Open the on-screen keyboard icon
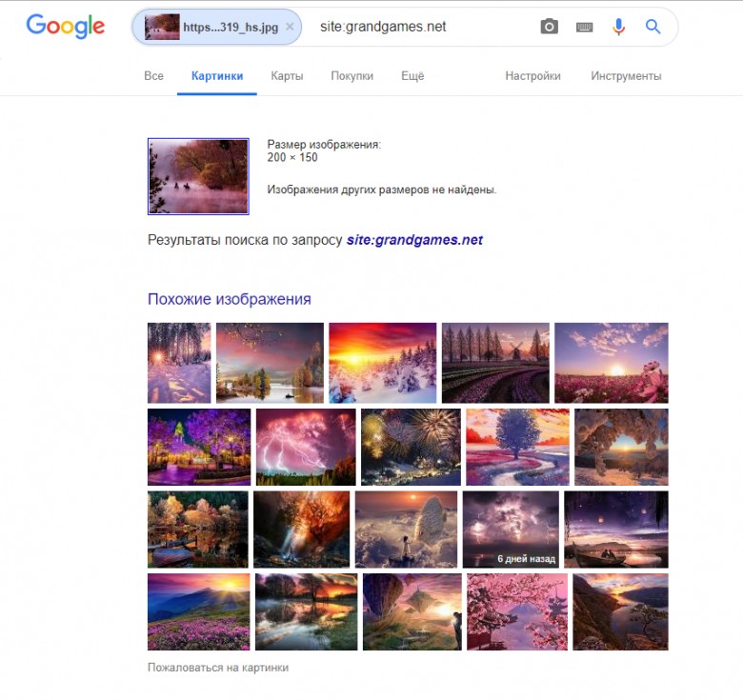 [x=584, y=28]
